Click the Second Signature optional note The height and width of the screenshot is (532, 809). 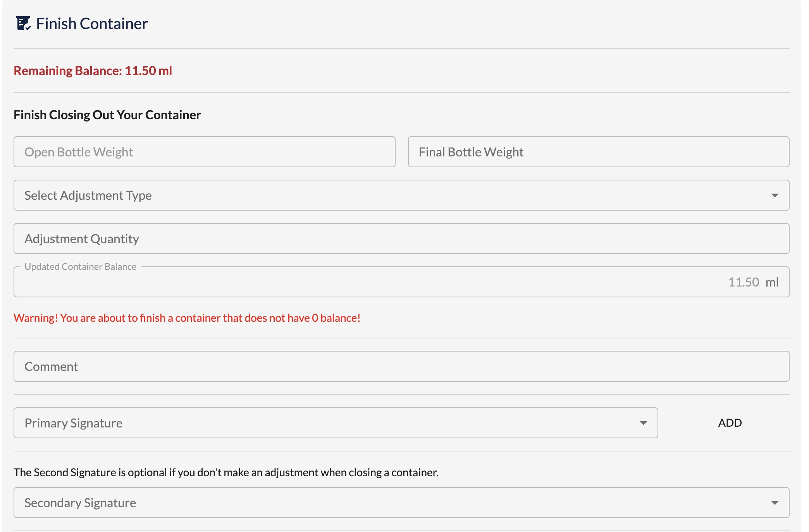point(226,472)
